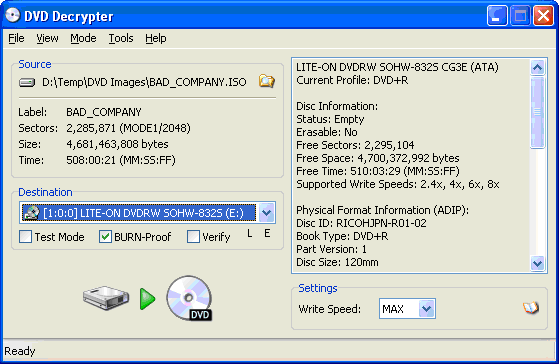Click the drive icon in Destination combo
The width and height of the screenshot is (559, 364).
click(31, 213)
